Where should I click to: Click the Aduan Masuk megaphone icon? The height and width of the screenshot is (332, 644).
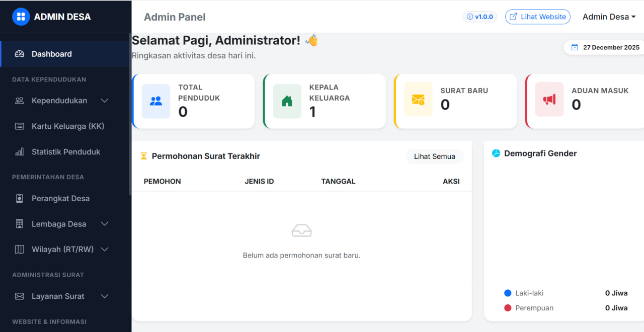pos(549,99)
